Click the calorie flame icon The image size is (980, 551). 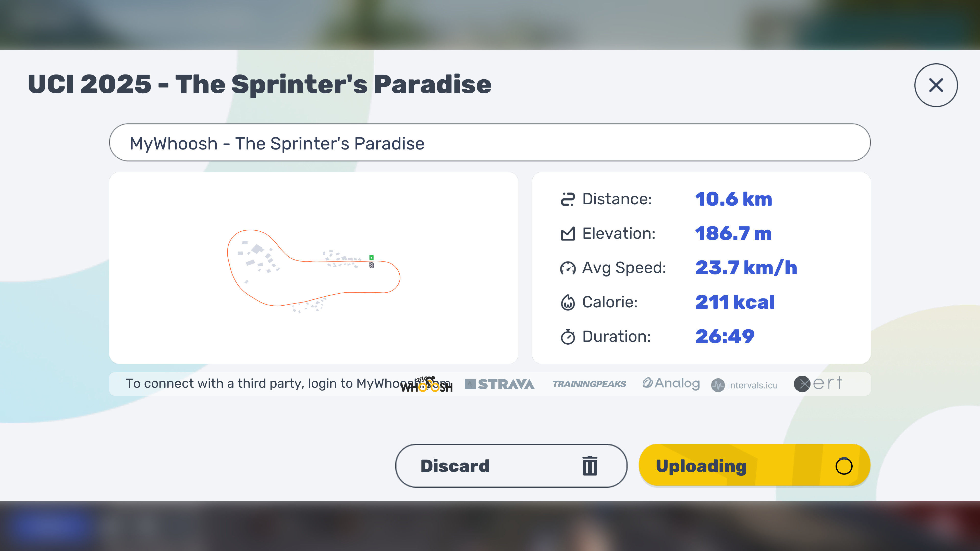[568, 302]
